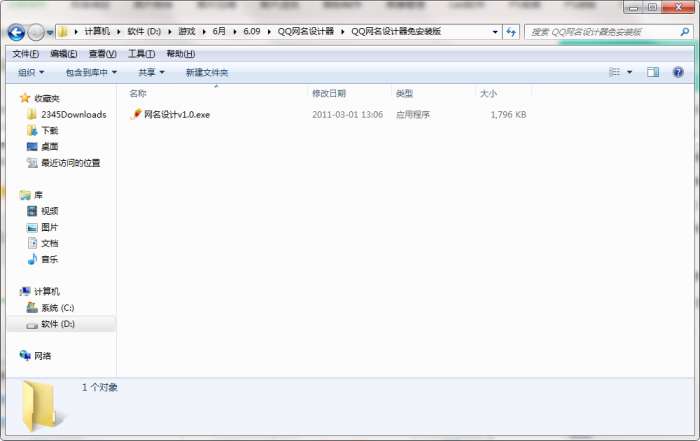Open the view options dropdown arrow
This screenshot has height=441, width=700.
(629, 72)
